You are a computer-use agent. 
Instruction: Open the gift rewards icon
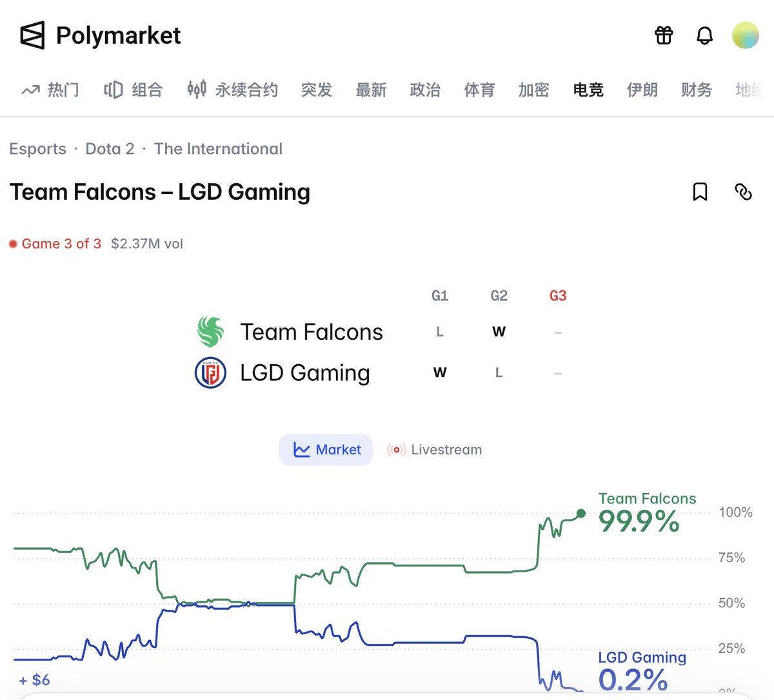(x=664, y=35)
